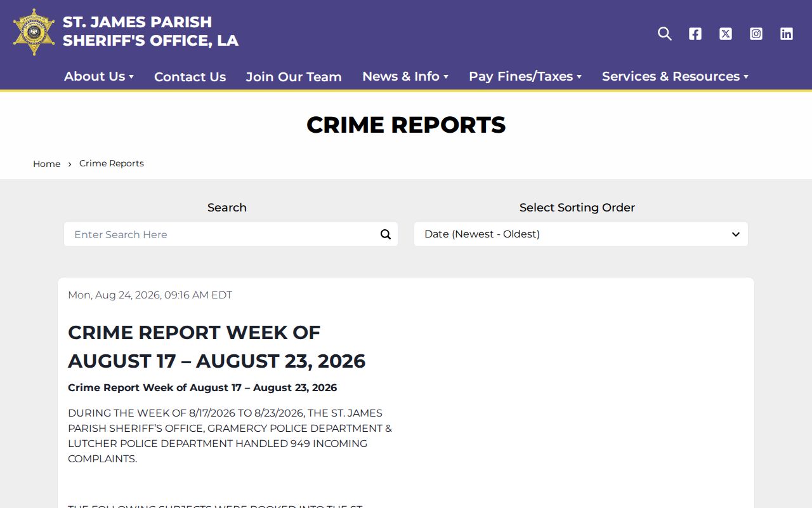Click the Select Sorting Order label
The height and width of the screenshot is (508, 812).
[577, 208]
